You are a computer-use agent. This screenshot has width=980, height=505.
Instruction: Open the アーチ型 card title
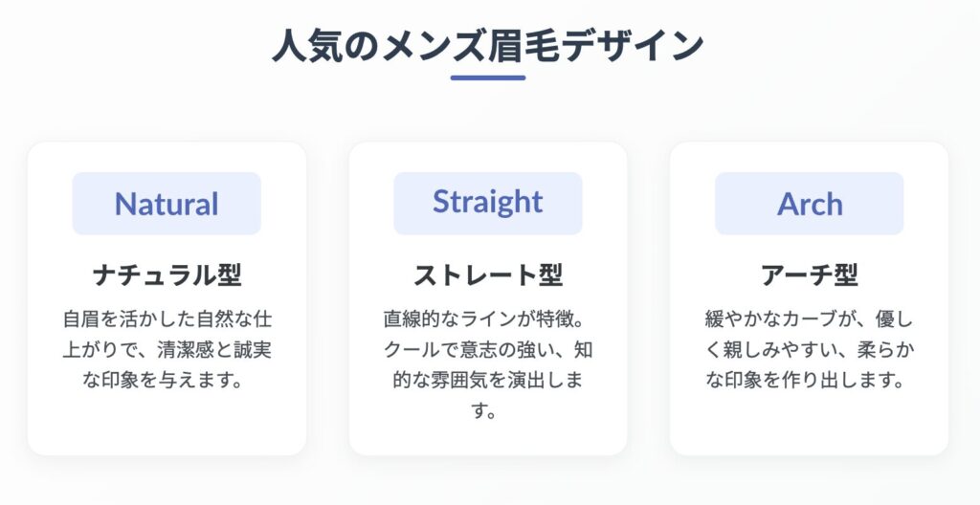point(810,275)
